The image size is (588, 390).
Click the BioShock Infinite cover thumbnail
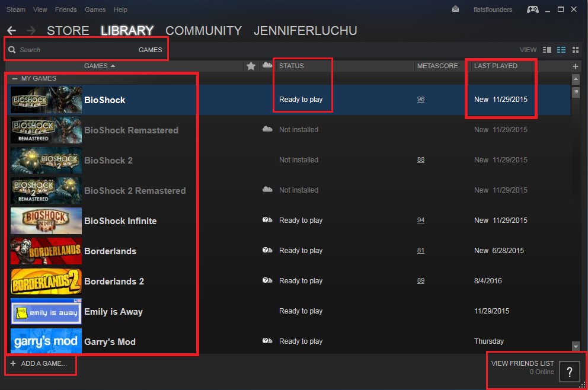[46, 221]
